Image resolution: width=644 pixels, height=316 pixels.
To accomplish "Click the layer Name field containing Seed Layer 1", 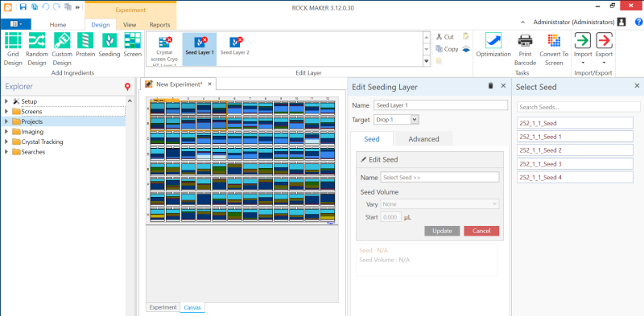I will point(440,105).
